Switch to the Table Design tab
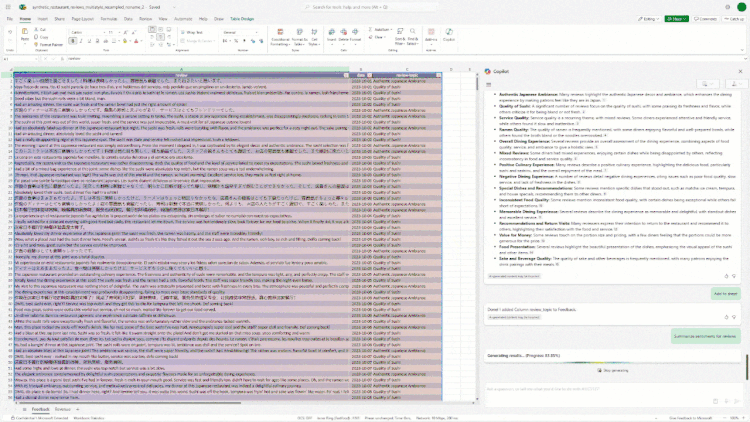 click(242, 19)
